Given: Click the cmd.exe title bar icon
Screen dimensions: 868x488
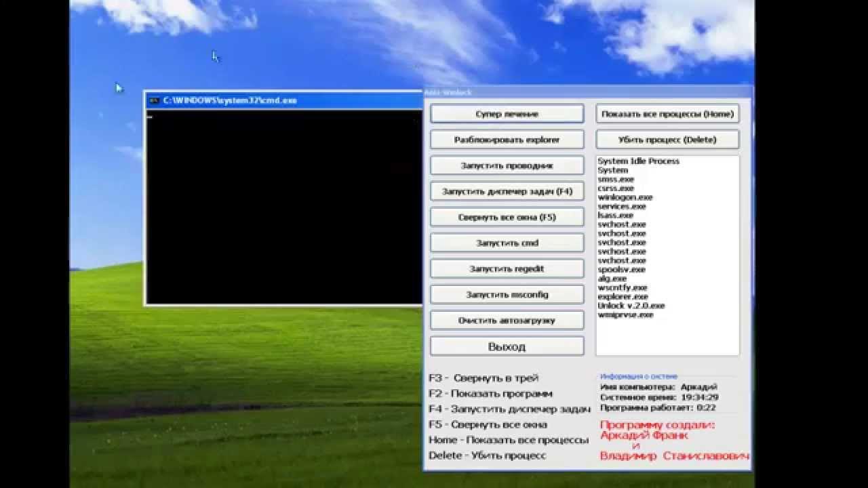Looking at the screenshot, I should tap(154, 100).
